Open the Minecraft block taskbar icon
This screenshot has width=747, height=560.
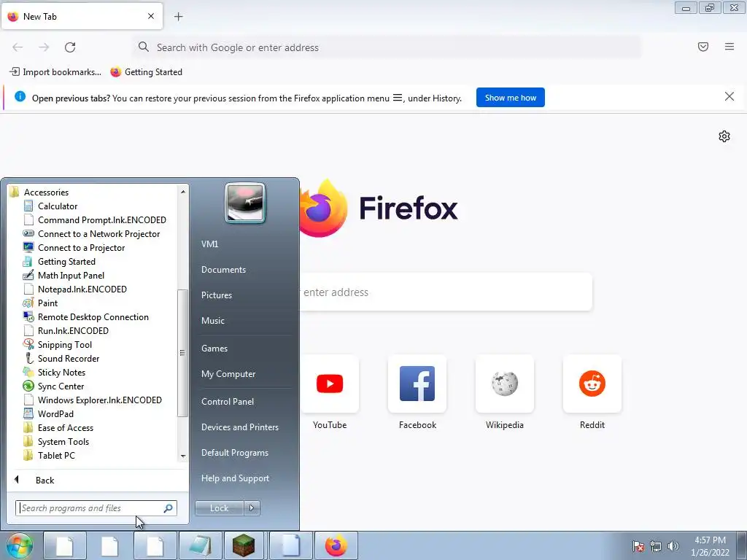pos(244,545)
